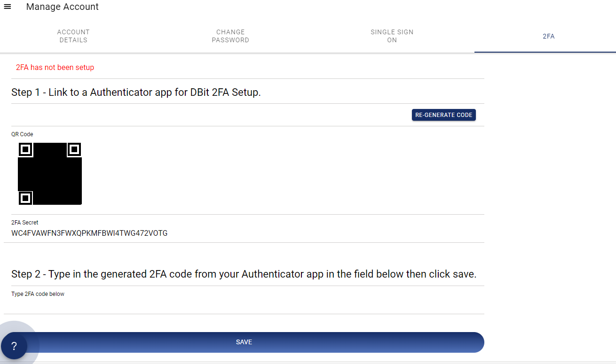Viewport: 616px width, 364px height.
Task: Open the Change Password tab
Action: [230, 36]
